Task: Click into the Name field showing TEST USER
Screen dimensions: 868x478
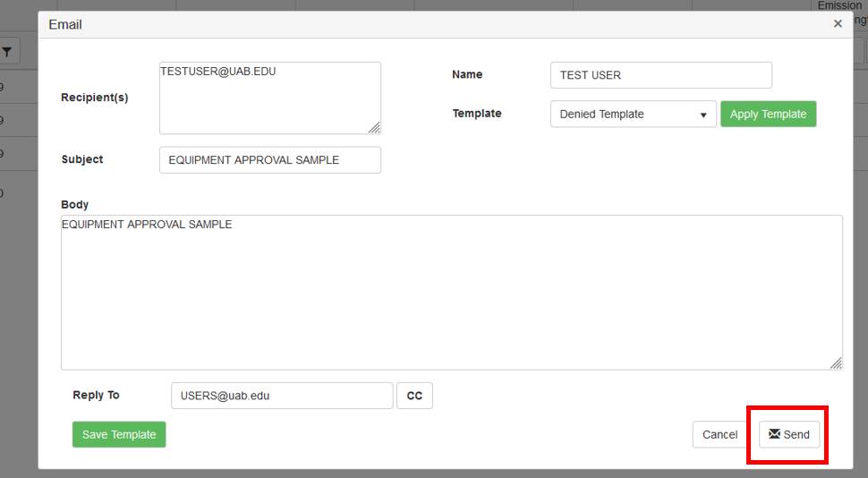Action: click(660, 75)
